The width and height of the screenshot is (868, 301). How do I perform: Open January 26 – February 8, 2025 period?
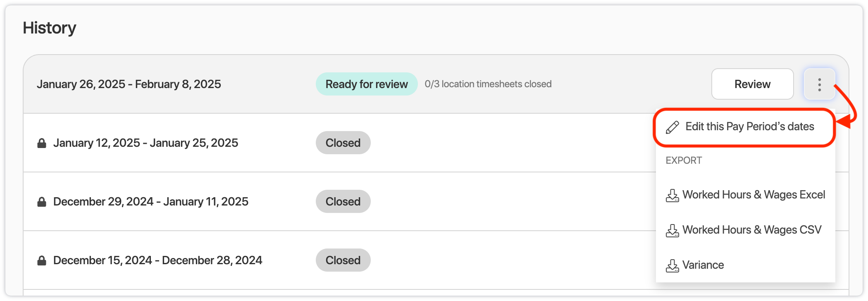129,84
